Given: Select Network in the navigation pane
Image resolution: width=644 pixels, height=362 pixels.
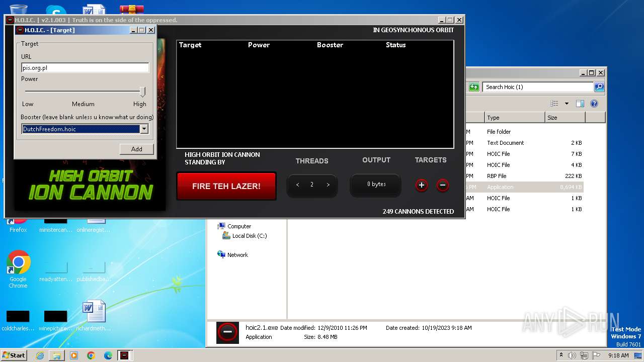Looking at the screenshot, I should coord(232,255).
